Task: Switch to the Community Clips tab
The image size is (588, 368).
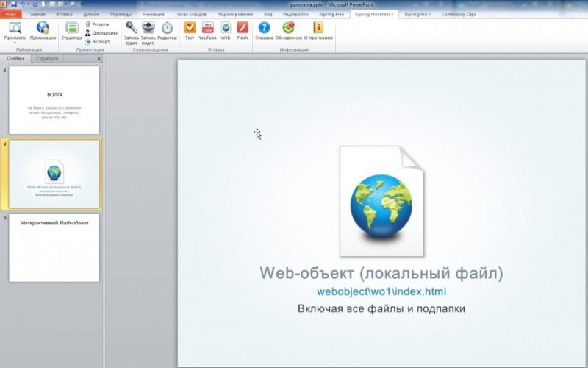Action: [x=459, y=14]
